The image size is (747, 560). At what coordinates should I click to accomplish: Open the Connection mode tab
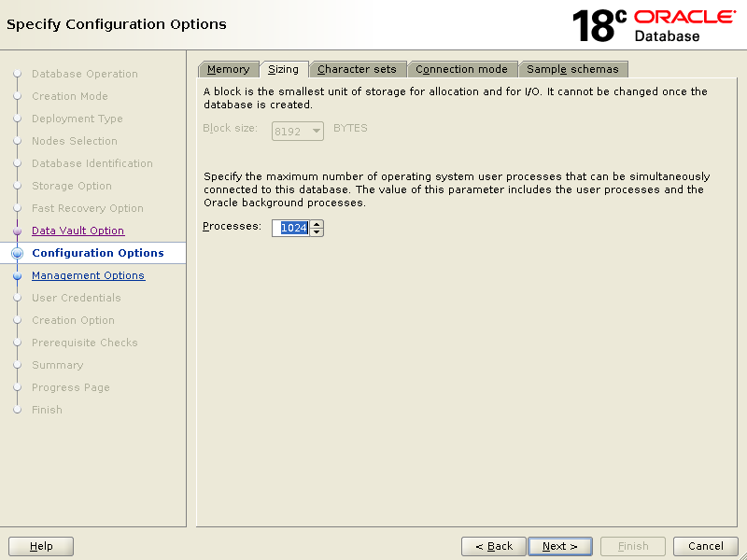(x=461, y=69)
